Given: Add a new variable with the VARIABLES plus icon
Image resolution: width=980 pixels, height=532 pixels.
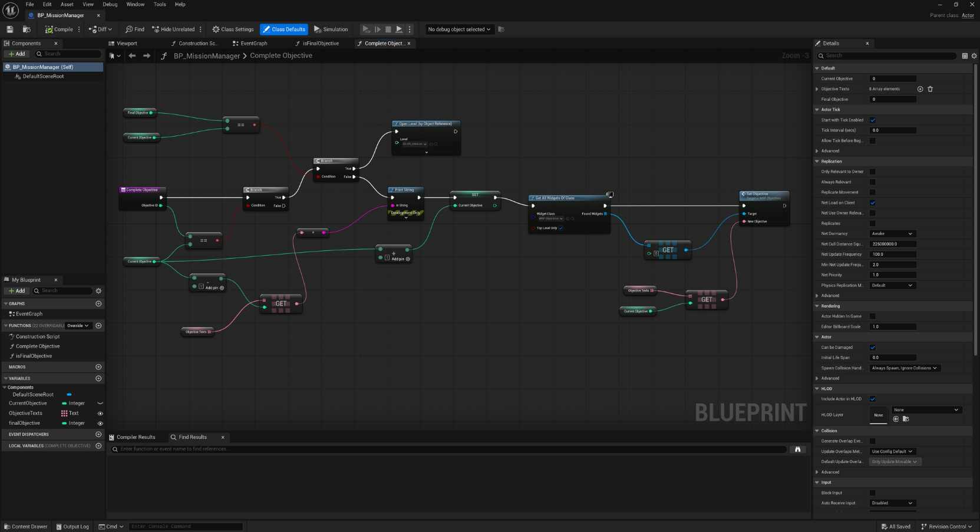Looking at the screenshot, I should [x=98, y=378].
